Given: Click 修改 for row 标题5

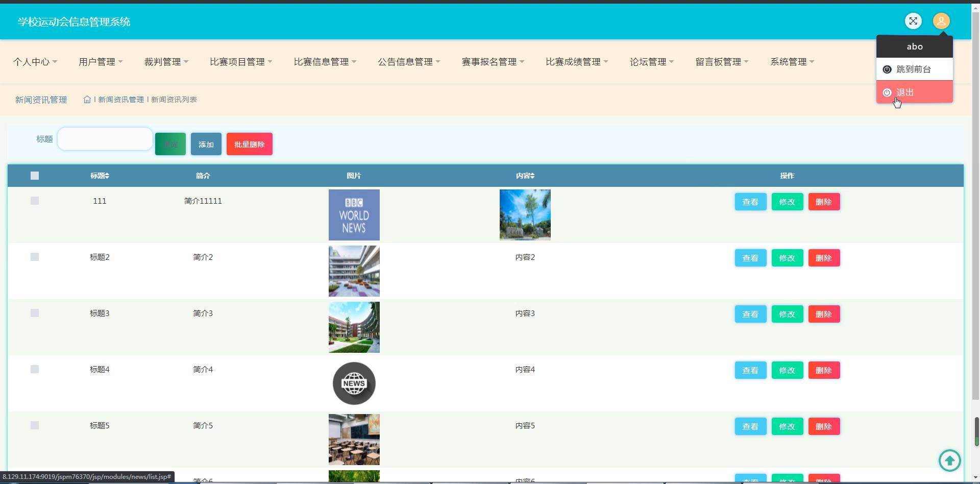Looking at the screenshot, I should pyautogui.click(x=787, y=426).
